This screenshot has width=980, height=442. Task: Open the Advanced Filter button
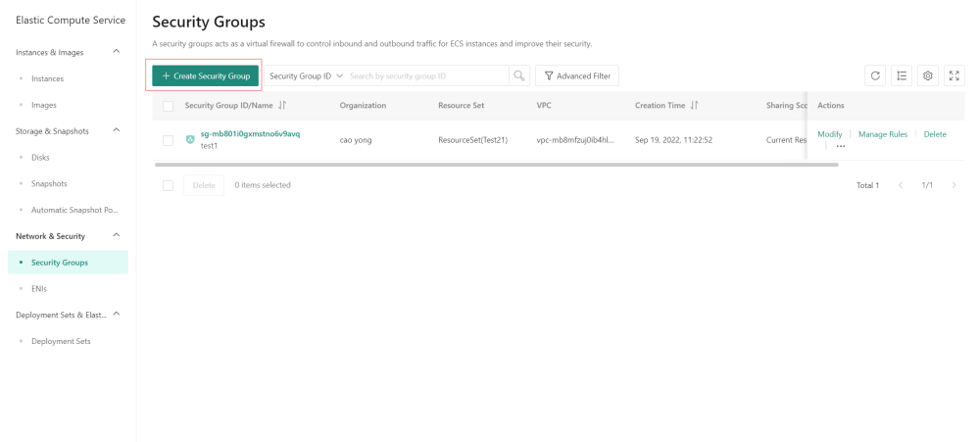(x=577, y=75)
